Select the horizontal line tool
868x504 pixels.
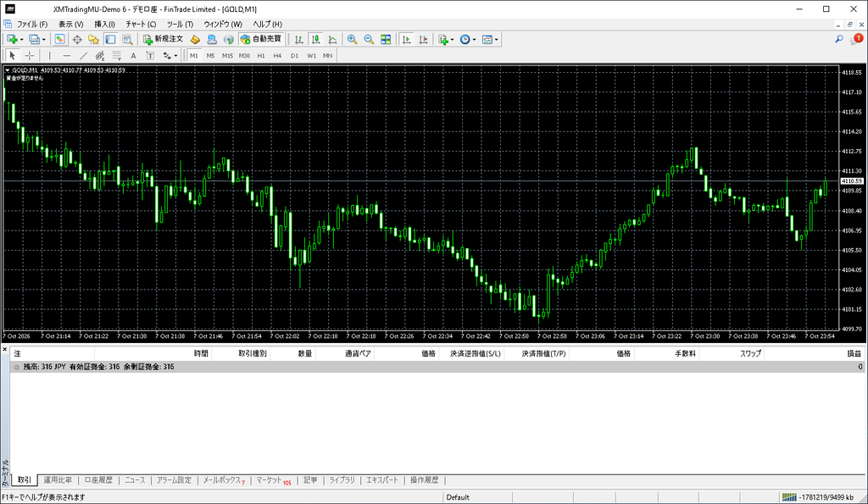[x=66, y=55]
